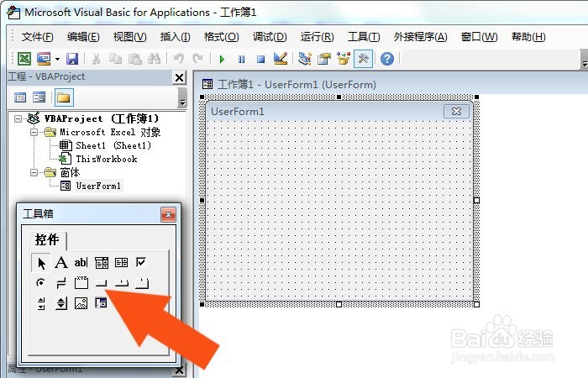Click the Redo arrow icon
The width and height of the screenshot is (588, 378).
coord(197,59)
